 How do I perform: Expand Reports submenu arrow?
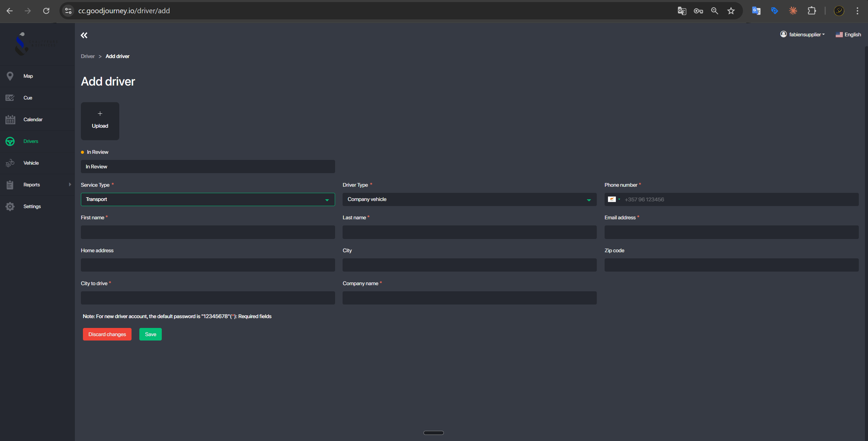[70, 184]
